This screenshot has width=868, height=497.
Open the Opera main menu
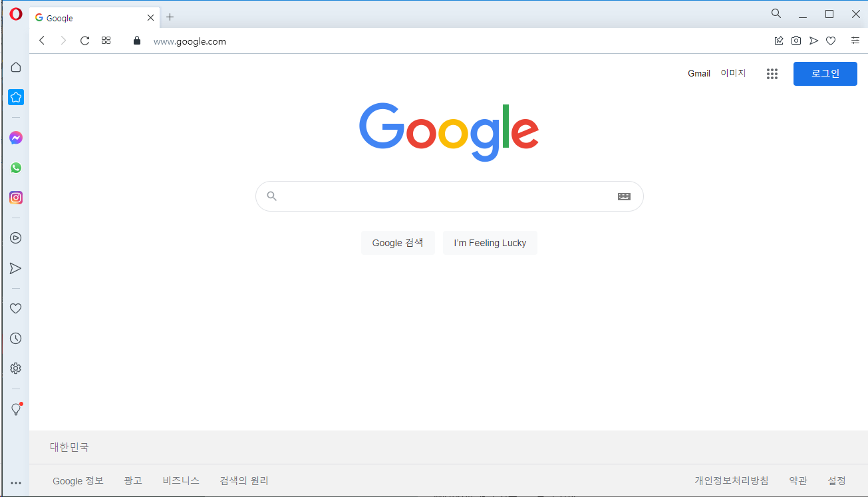pyautogui.click(x=16, y=14)
